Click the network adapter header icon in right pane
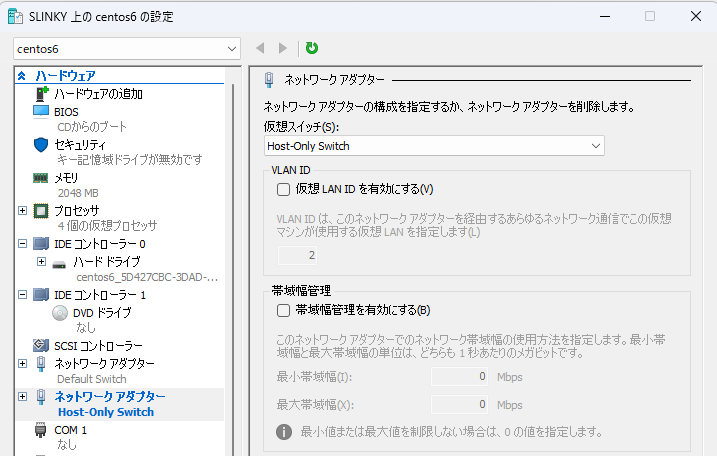This screenshot has height=456, width=717. (x=269, y=80)
